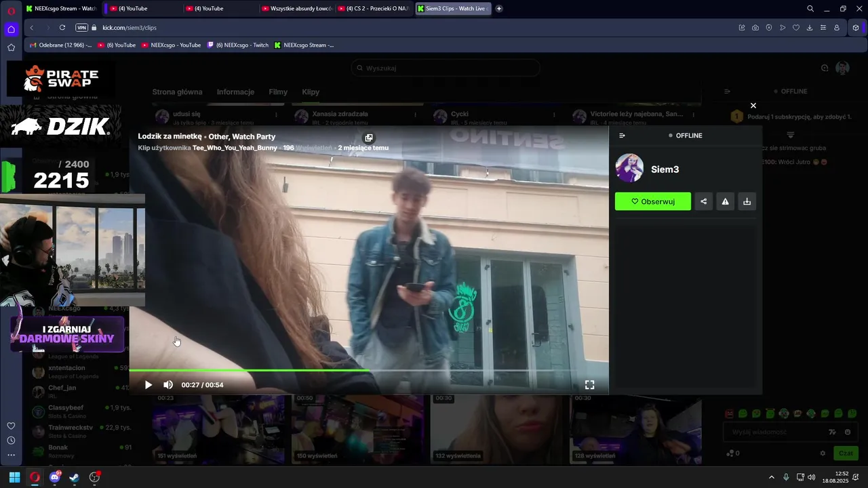Image resolution: width=868 pixels, height=488 pixels.
Task: Switch to the Wszystkie absurdy browser tab
Action: tap(297, 9)
